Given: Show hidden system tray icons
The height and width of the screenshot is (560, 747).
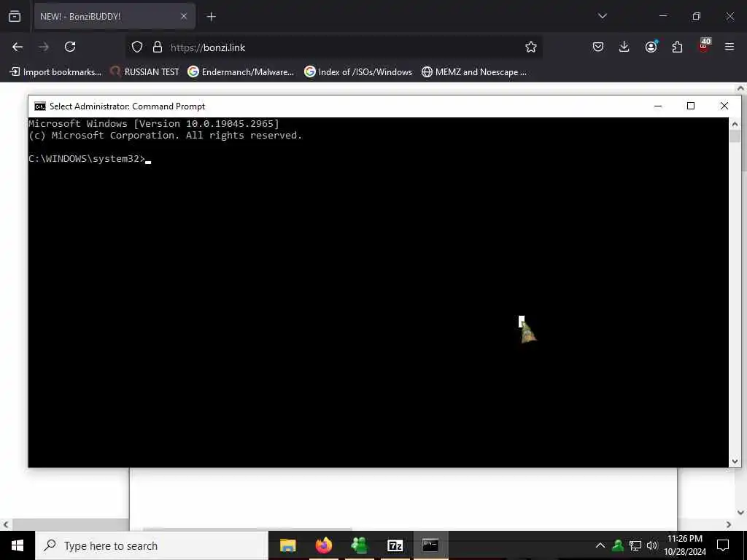Looking at the screenshot, I should [x=600, y=545].
